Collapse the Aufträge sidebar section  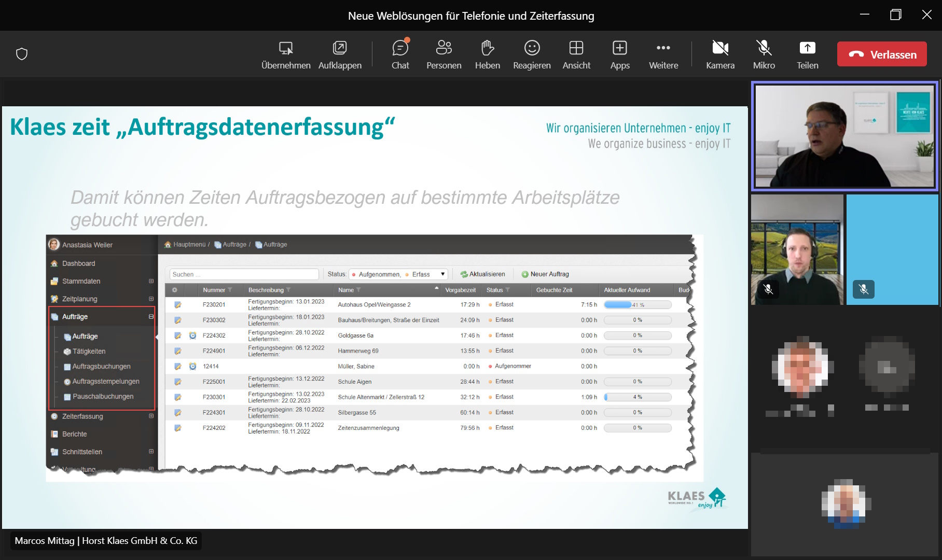151,316
